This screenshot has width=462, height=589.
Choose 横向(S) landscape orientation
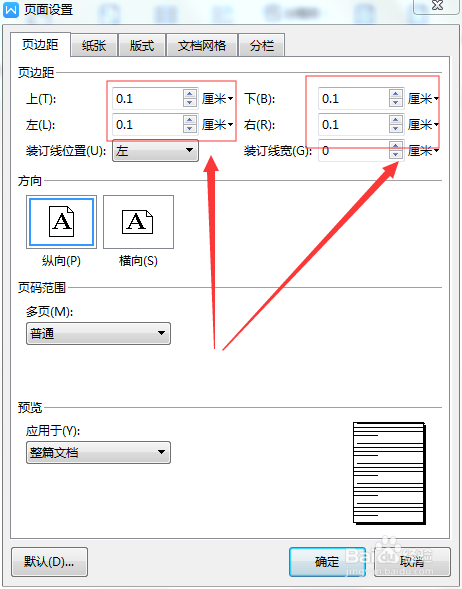coord(138,222)
